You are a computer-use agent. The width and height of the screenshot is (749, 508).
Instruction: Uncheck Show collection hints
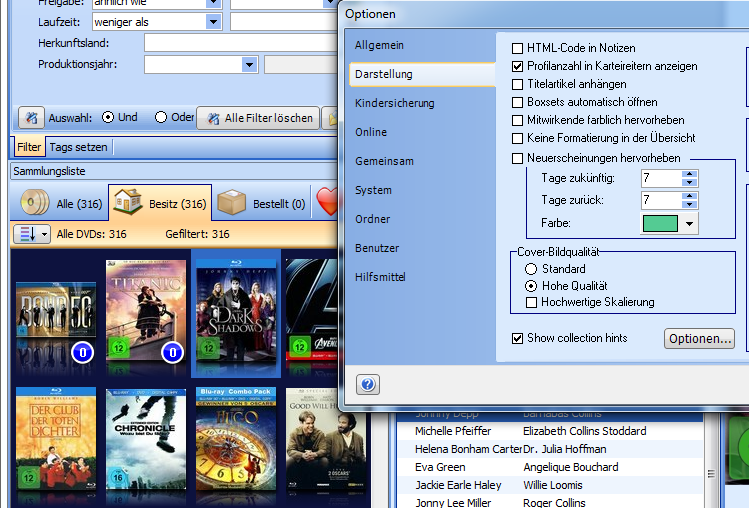point(517,338)
